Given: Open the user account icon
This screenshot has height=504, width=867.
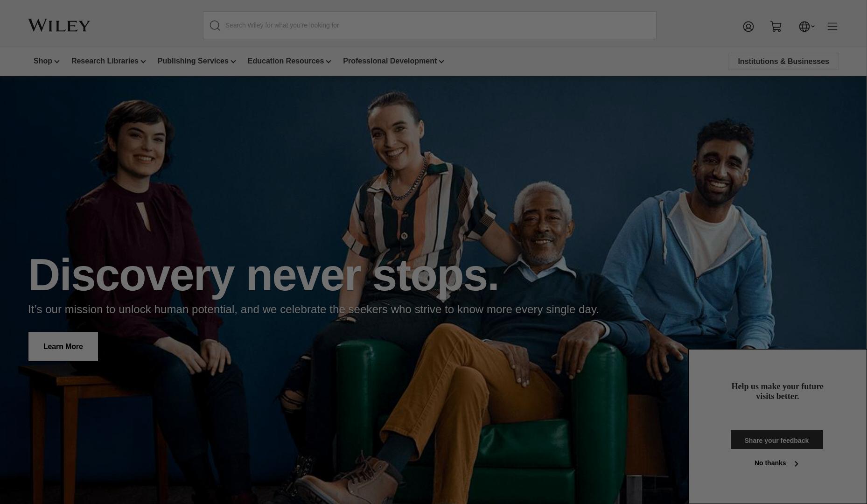Looking at the screenshot, I should point(748,27).
